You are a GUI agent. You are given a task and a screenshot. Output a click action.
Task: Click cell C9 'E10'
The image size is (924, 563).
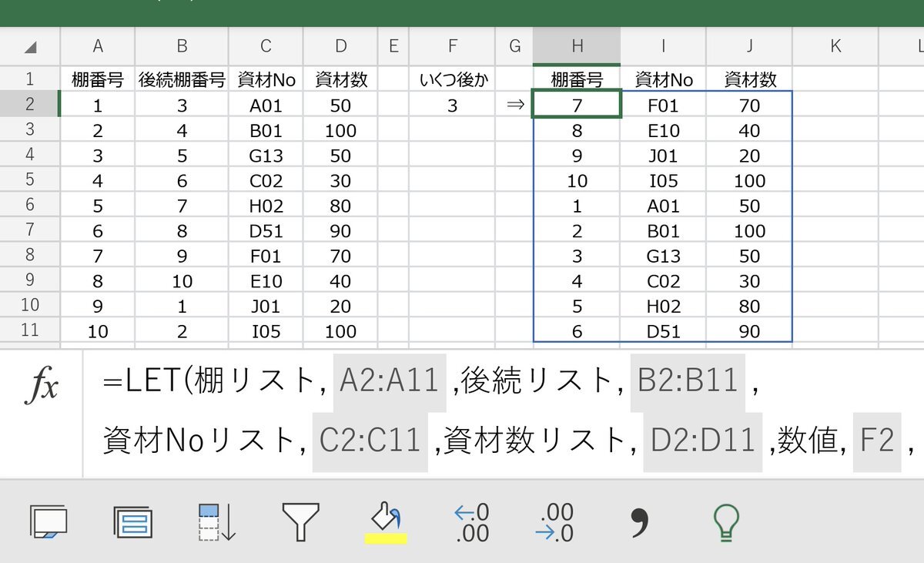[266, 280]
